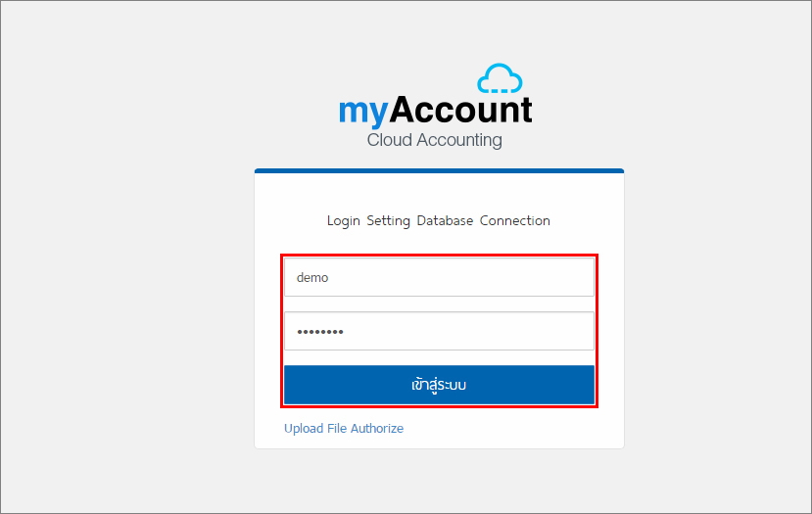Click the blue top border of the login card
The image size is (812, 514).
[x=439, y=170]
